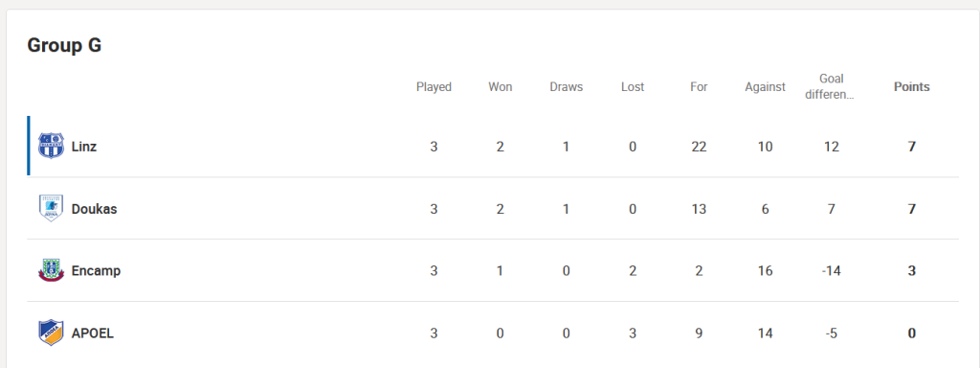Go to the Encamp team page
Screen dimensions: 980x368
[x=97, y=271]
